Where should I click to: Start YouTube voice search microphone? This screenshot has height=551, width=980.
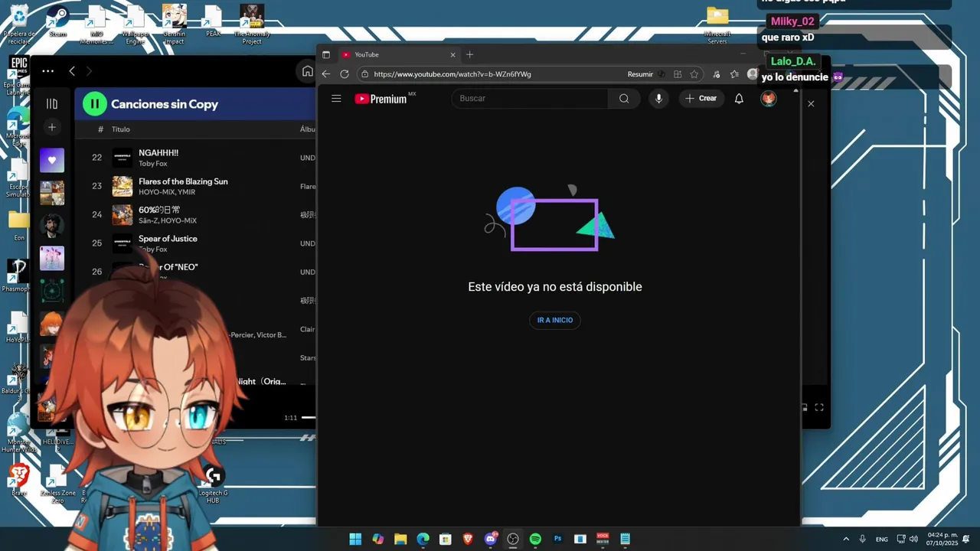coord(658,99)
